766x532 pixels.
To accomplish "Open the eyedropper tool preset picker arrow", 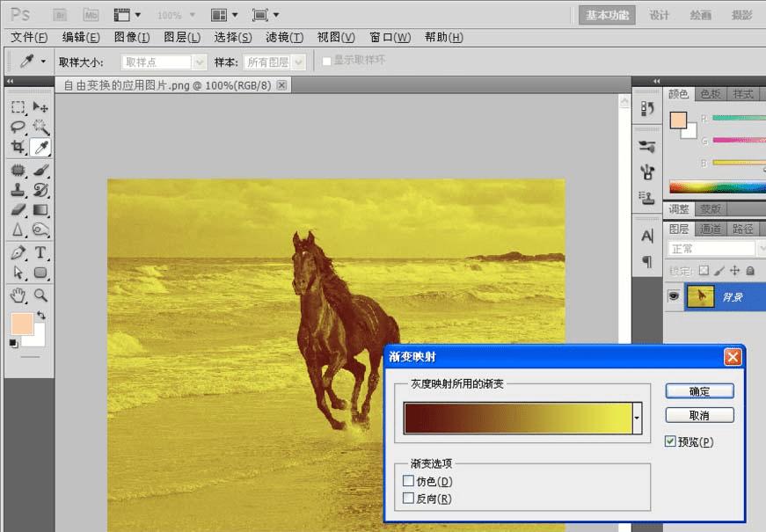I will (x=43, y=62).
